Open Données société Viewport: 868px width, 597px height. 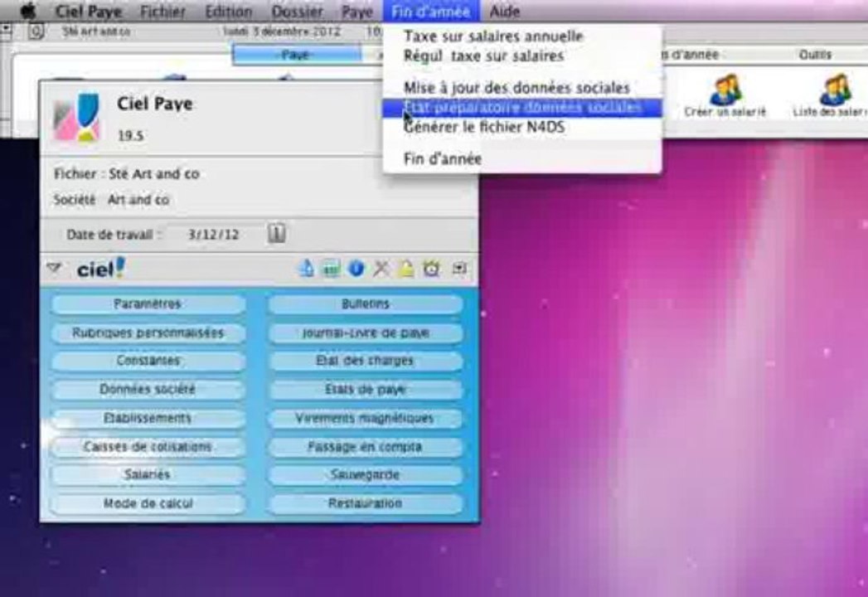(148, 390)
